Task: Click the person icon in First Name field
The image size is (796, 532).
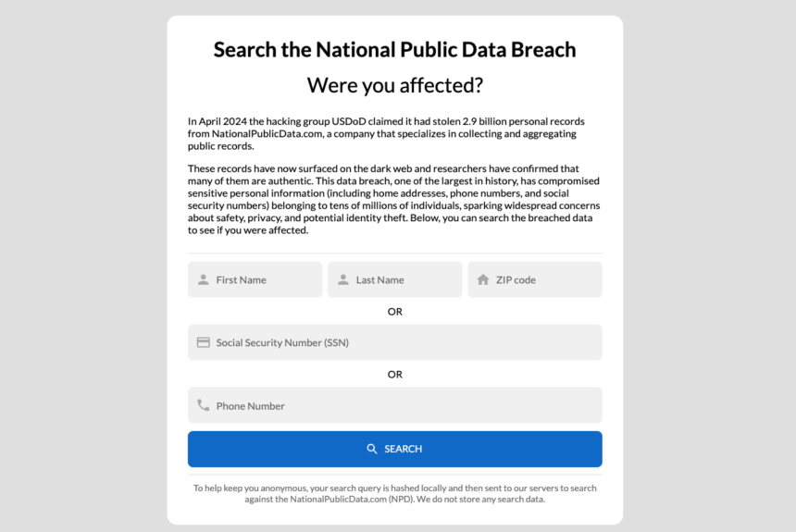Action: (x=204, y=279)
